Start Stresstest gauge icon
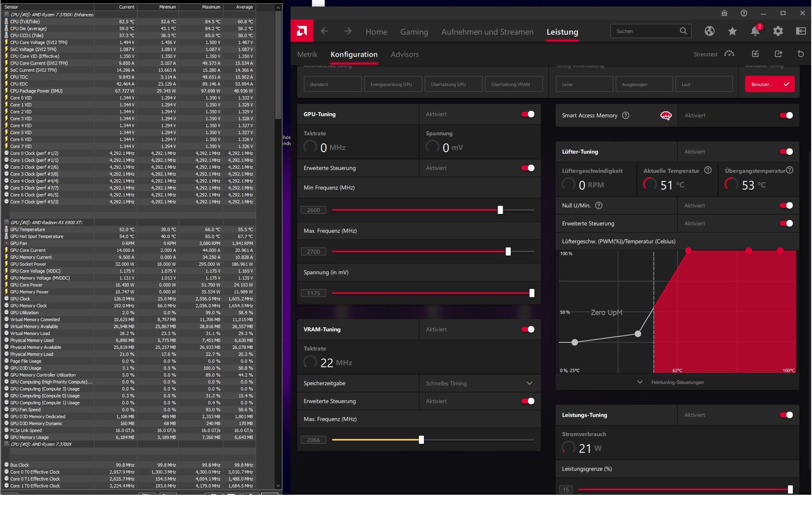This screenshot has height=507, width=812. point(729,54)
